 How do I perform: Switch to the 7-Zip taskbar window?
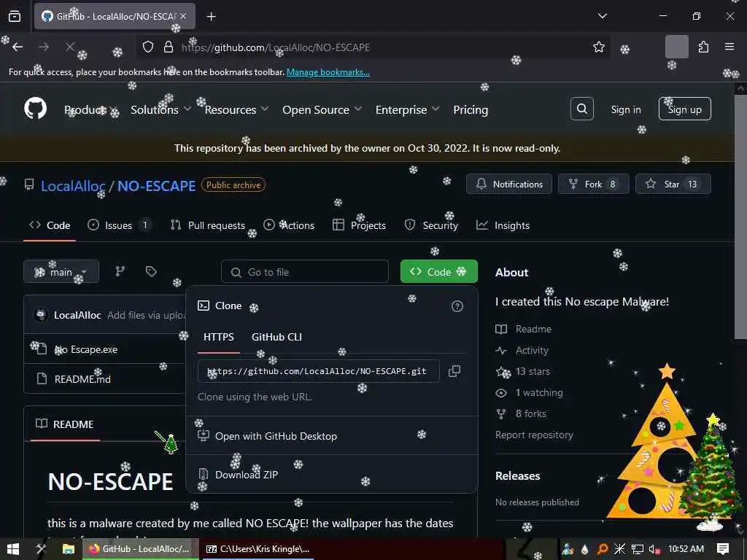click(258, 549)
